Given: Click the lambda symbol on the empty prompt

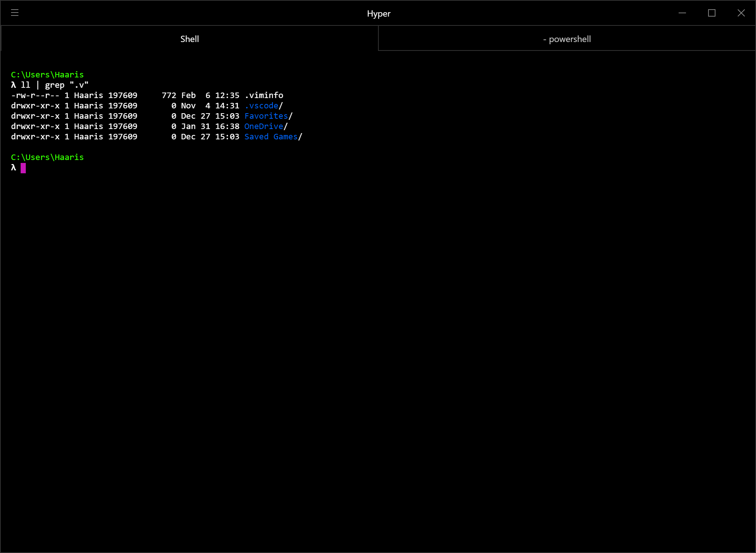Looking at the screenshot, I should click(14, 168).
